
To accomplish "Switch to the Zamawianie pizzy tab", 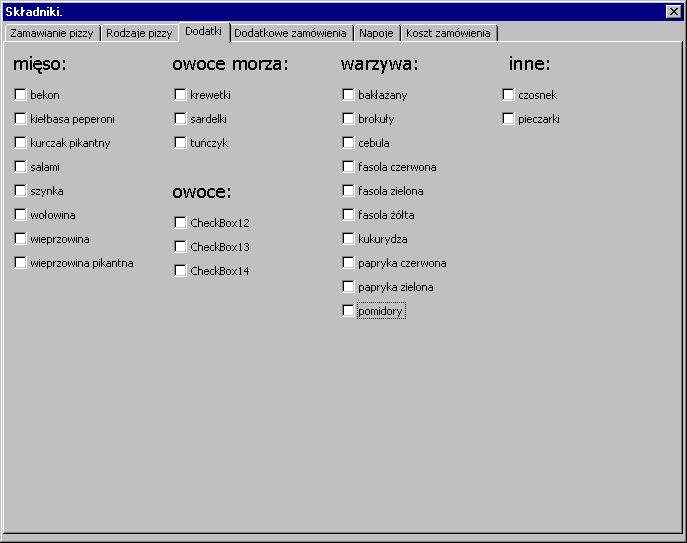I will [x=52, y=33].
